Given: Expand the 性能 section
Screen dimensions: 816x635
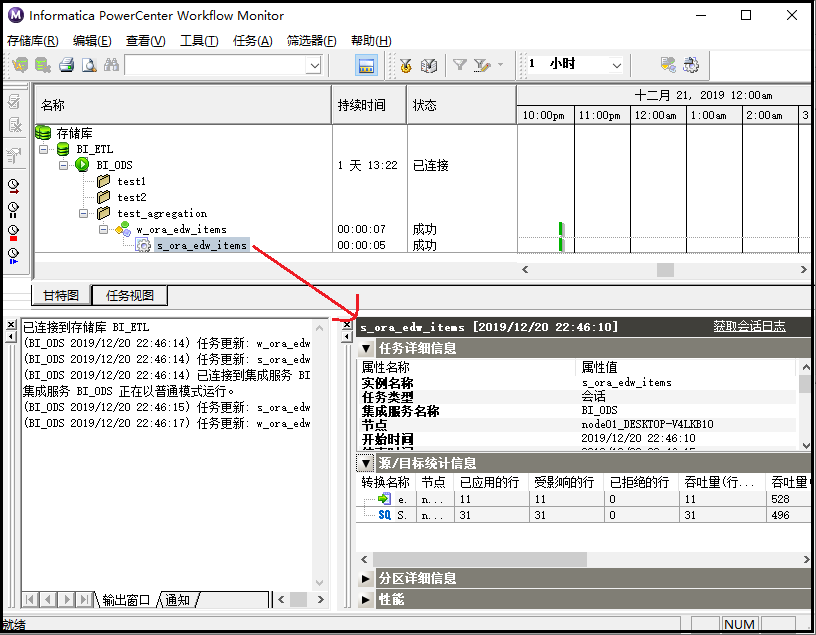Looking at the screenshot, I should [366, 600].
